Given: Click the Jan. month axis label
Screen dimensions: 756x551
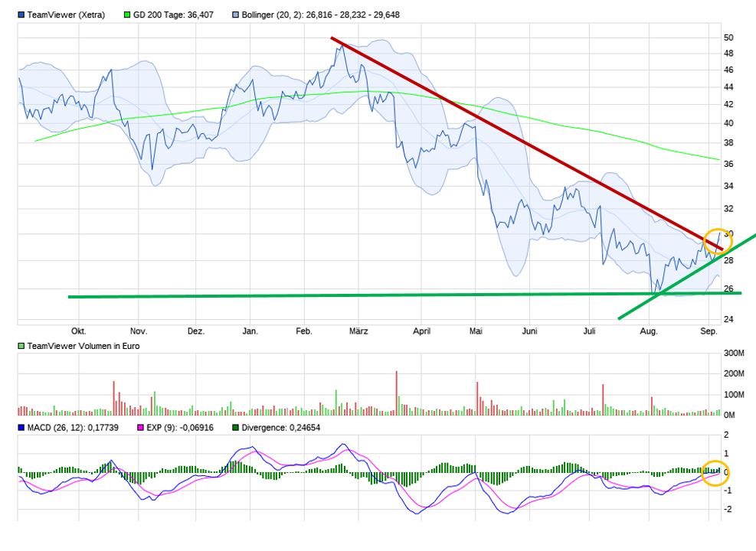Looking at the screenshot, I should point(250,331).
